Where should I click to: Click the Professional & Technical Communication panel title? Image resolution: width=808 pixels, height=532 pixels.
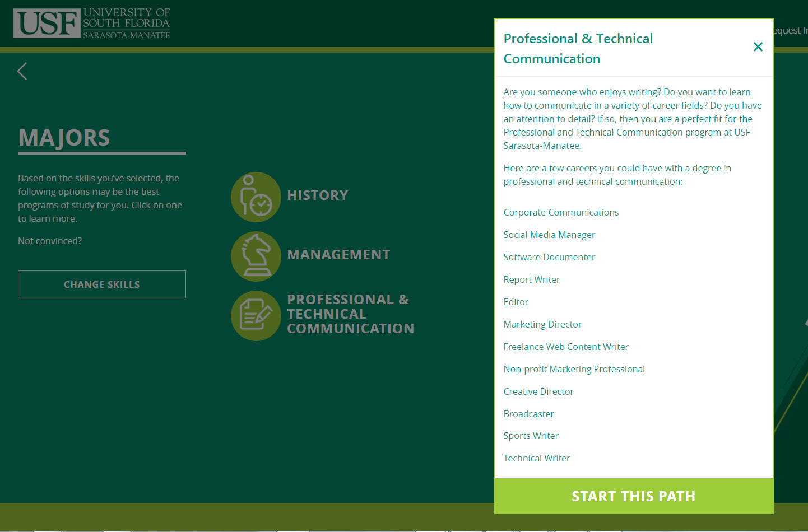click(578, 49)
